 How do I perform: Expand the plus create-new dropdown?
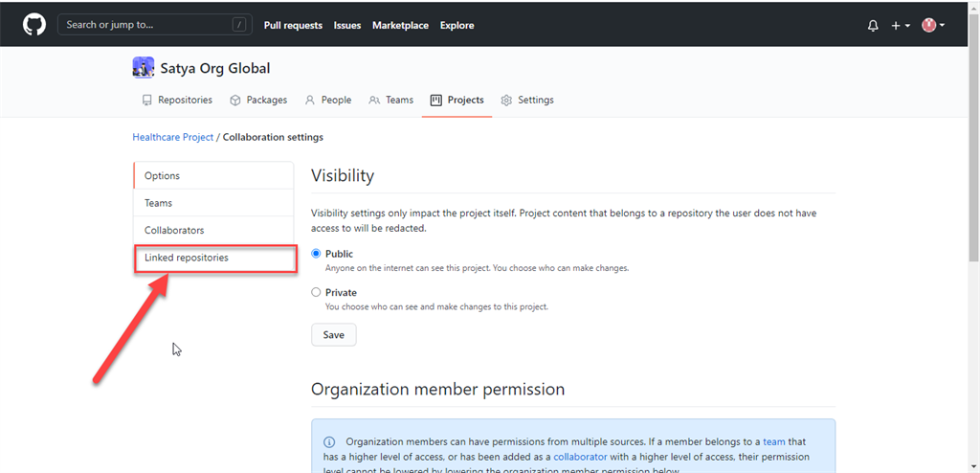(901, 26)
